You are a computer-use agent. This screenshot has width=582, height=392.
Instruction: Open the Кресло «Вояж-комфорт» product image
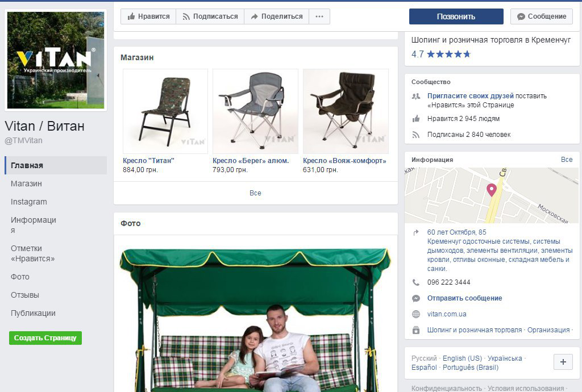click(x=346, y=111)
